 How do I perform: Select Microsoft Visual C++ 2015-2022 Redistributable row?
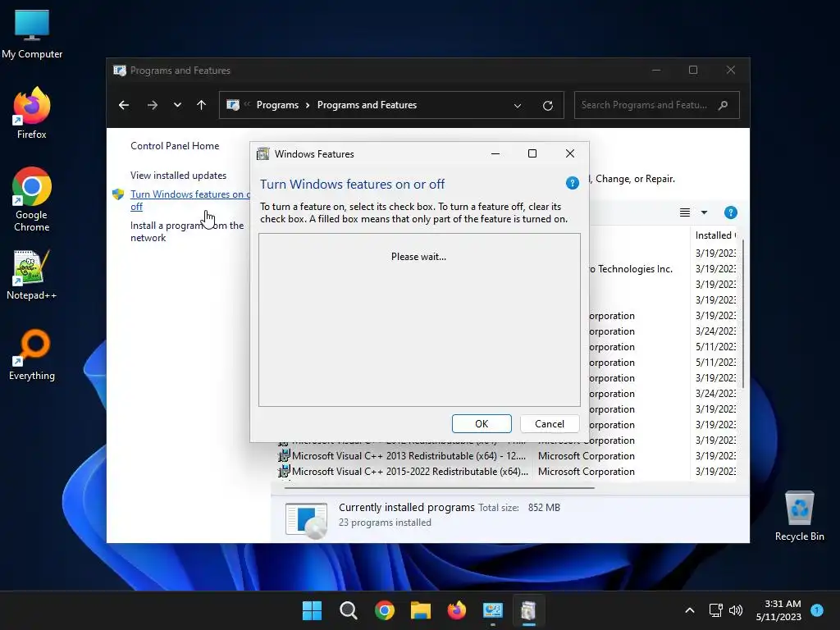pyautogui.click(x=507, y=472)
